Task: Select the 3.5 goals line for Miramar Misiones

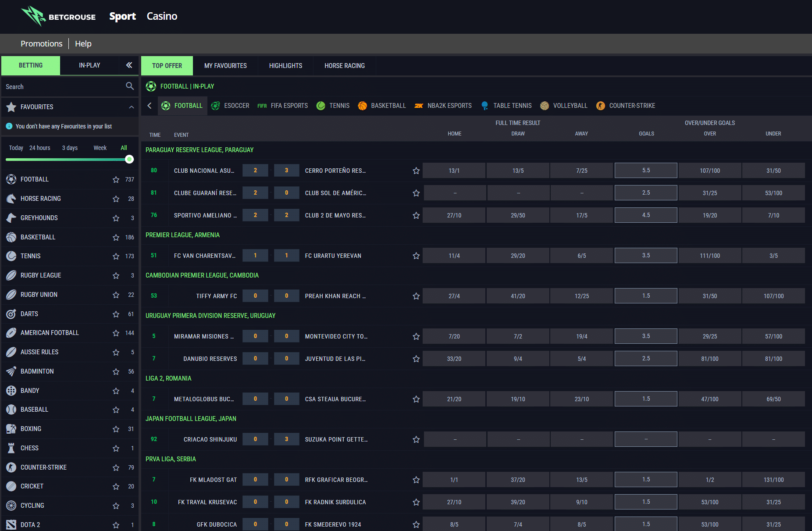Action: click(646, 336)
